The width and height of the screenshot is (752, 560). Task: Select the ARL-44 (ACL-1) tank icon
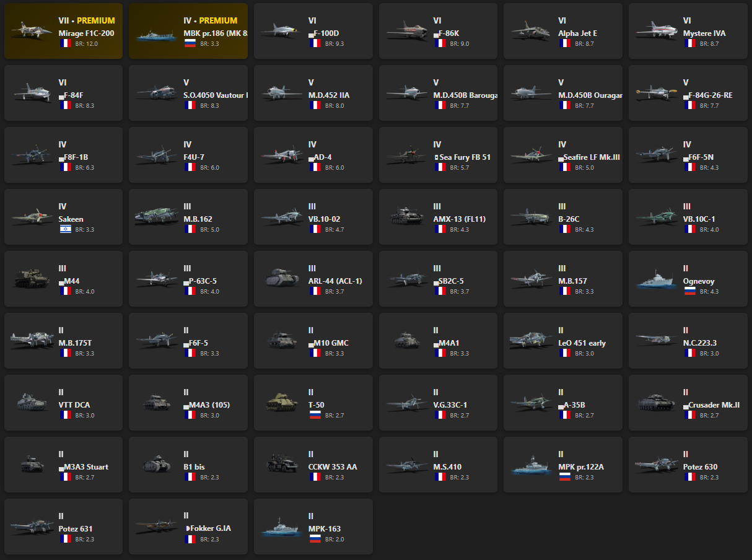pos(281,279)
